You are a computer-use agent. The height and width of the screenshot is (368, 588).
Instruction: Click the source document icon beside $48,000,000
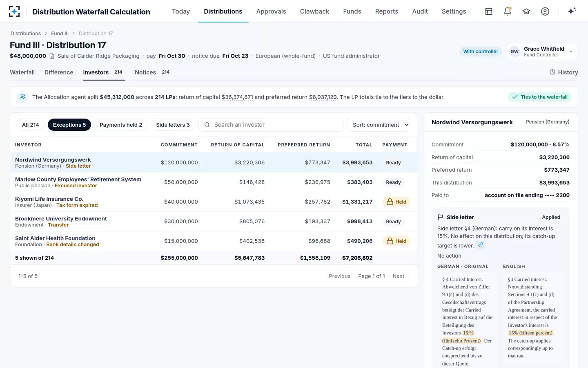pos(52,56)
